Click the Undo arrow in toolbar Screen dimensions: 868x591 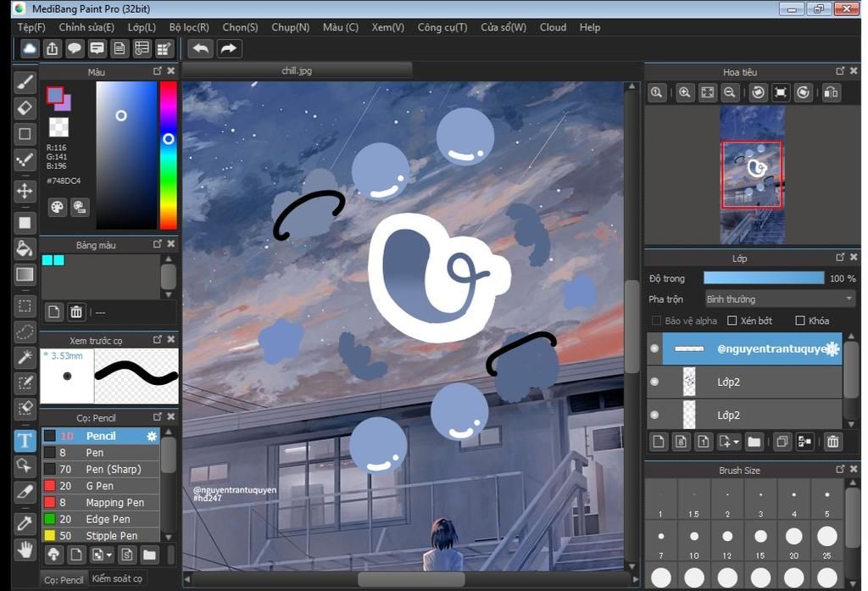(200, 48)
